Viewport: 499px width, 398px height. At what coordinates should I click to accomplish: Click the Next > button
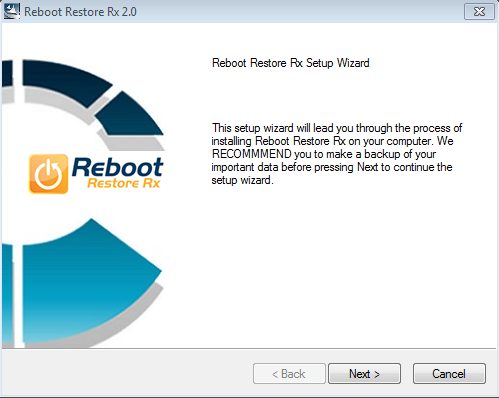click(364, 374)
